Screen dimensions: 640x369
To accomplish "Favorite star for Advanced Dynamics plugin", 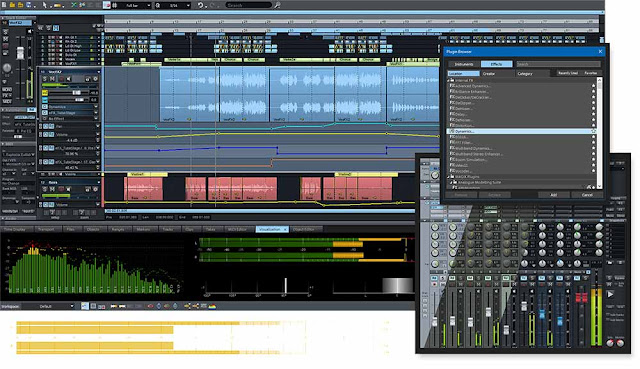I will point(593,86).
